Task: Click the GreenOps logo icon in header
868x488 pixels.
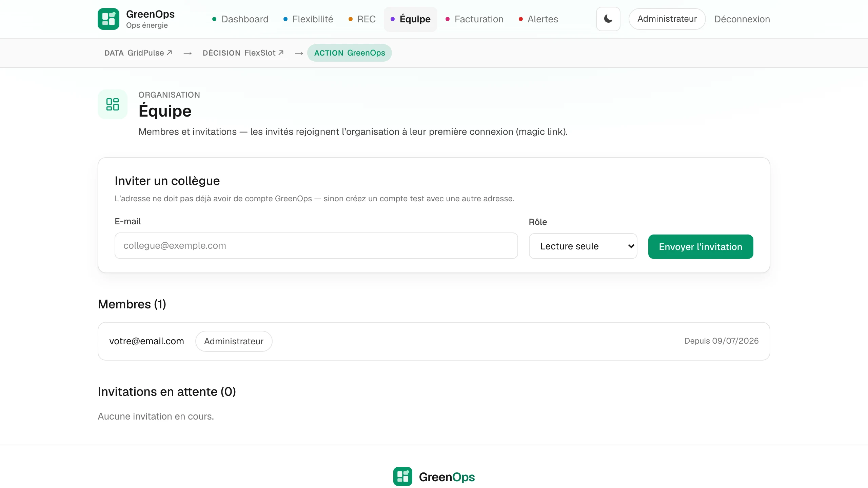Action: coord(108,19)
